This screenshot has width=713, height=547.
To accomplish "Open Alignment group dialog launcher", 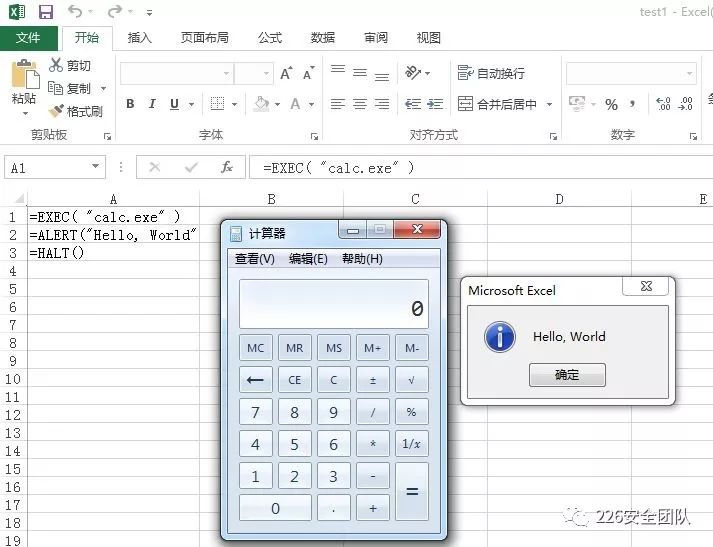I will coord(553,136).
